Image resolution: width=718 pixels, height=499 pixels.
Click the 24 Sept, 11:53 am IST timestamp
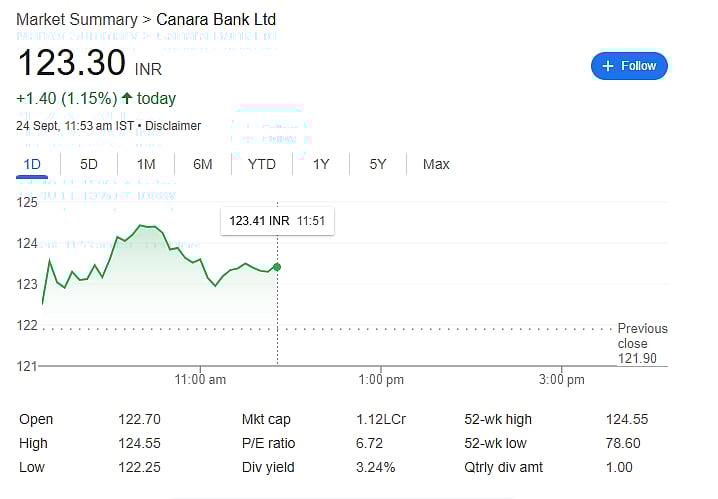pyautogui.click(x=75, y=126)
